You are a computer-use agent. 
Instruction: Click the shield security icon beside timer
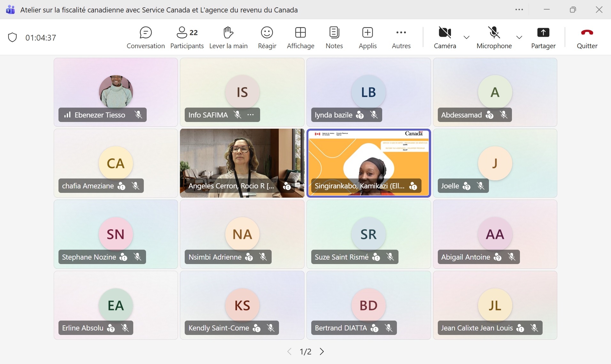coord(12,37)
